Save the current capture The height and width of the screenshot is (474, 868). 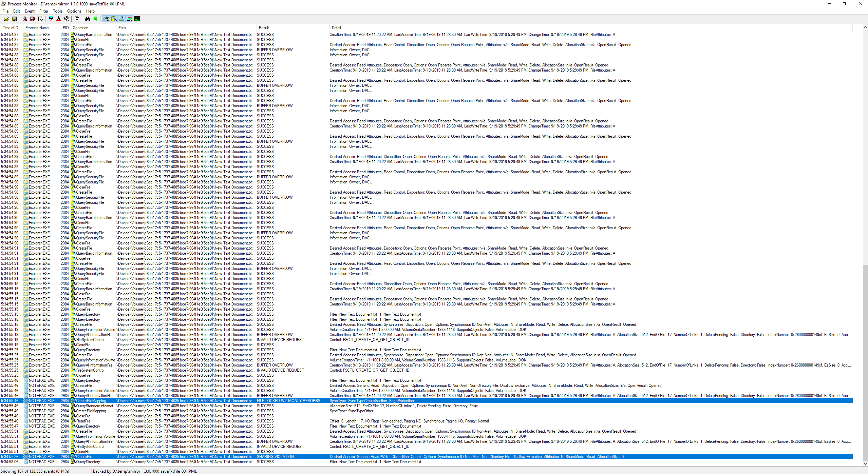[14, 19]
